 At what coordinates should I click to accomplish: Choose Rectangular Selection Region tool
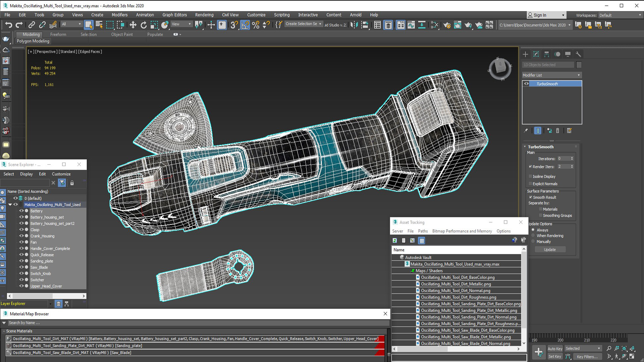(x=110, y=25)
